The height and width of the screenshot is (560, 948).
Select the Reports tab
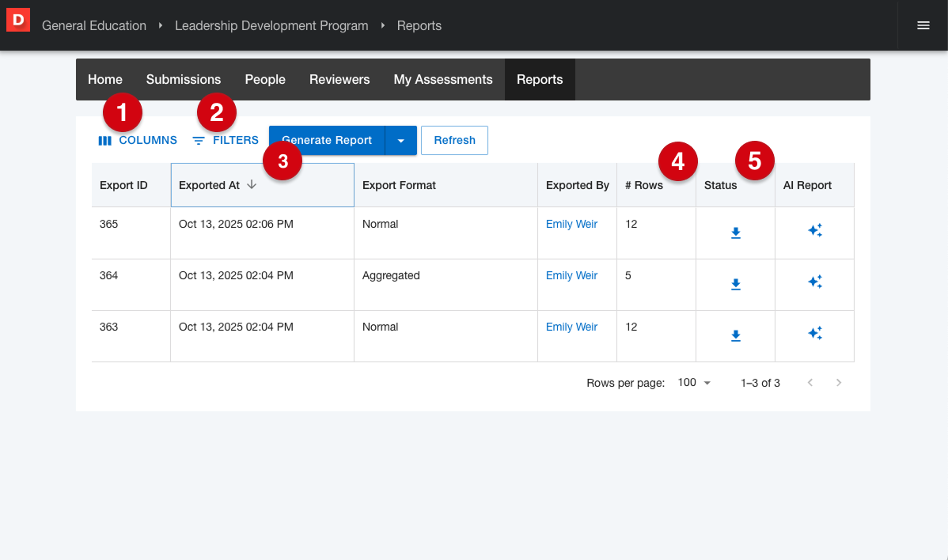(540, 80)
